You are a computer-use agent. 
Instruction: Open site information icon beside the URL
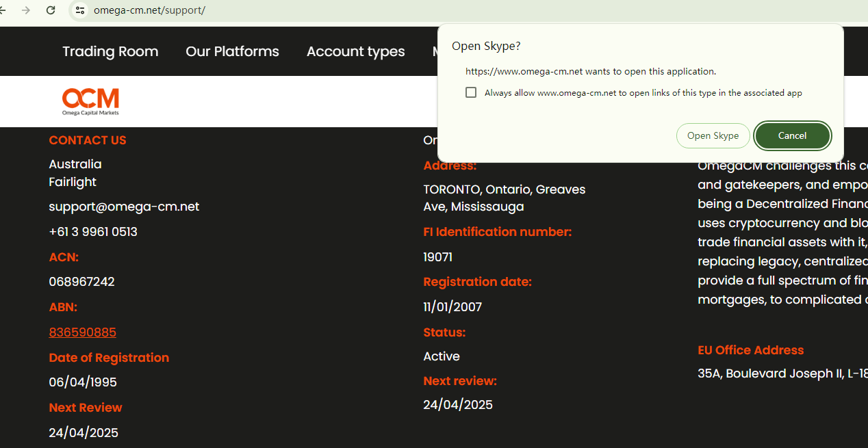[x=80, y=10]
